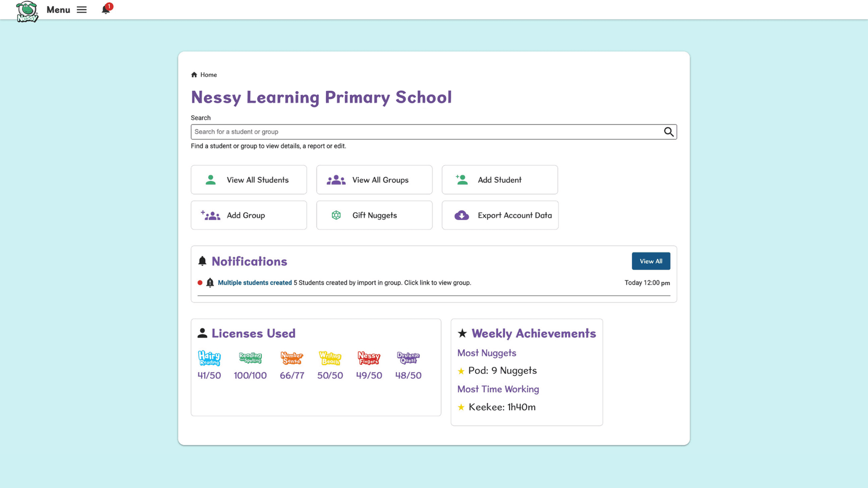
Task: Open the Multiple students created link
Action: coord(255,283)
